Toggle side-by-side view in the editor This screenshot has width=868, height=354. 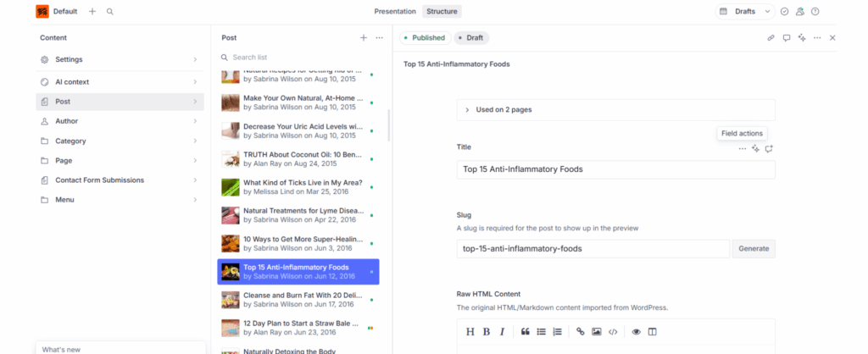pos(652,332)
